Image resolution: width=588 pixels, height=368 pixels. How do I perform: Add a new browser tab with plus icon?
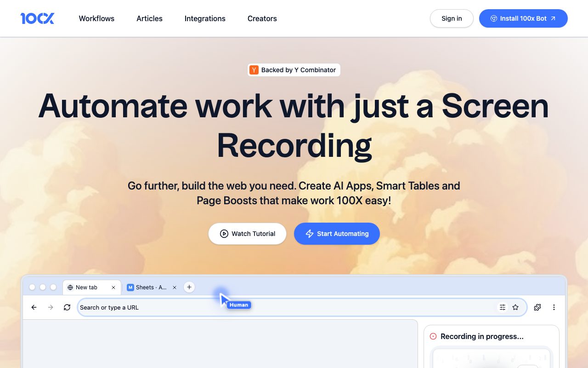pos(189,287)
